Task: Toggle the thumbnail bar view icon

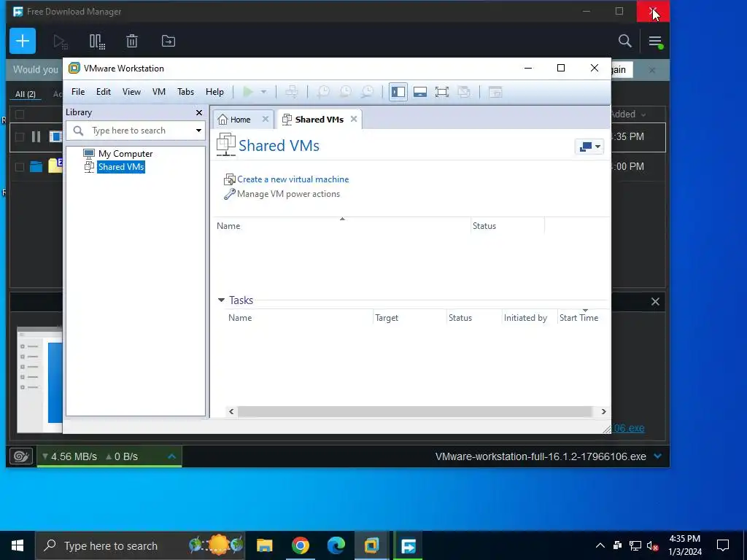Action: tap(419, 92)
